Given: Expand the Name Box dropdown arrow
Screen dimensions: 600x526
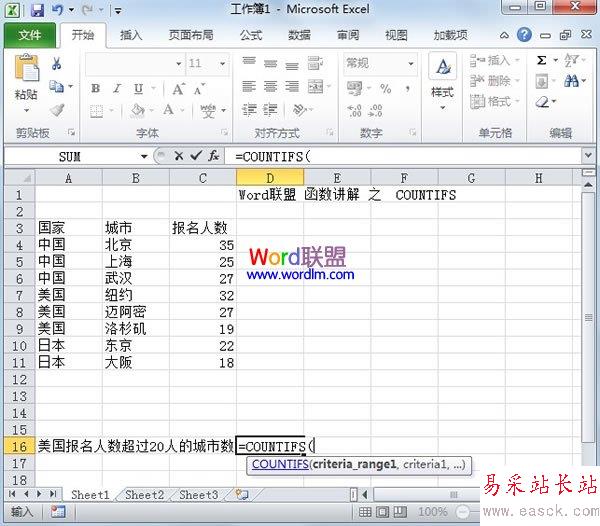Looking at the screenshot, I should pyautogui.click(x=144, y=156).
